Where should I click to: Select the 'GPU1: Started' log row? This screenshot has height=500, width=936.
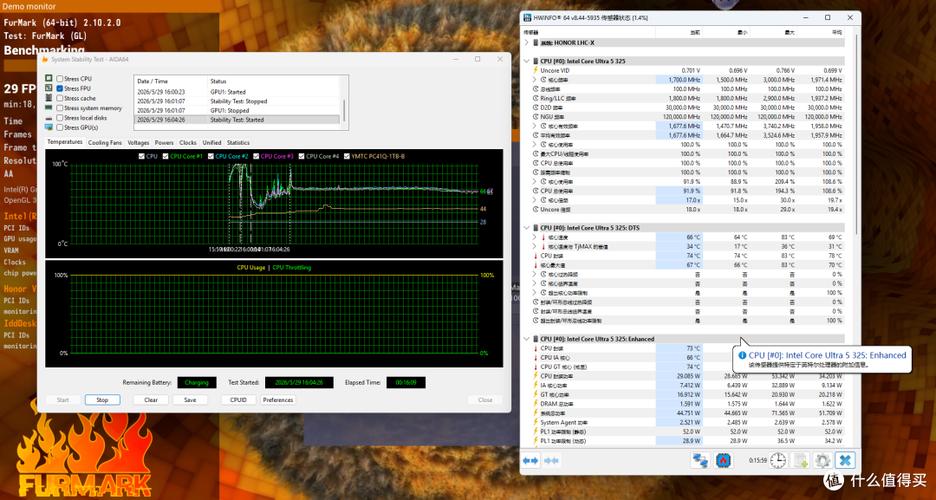coord(237,92)
